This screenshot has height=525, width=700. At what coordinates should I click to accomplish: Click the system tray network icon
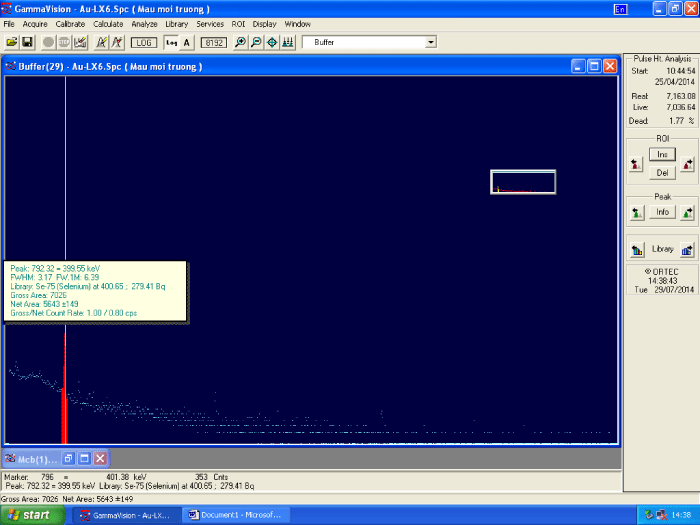(x=662, y=516)
